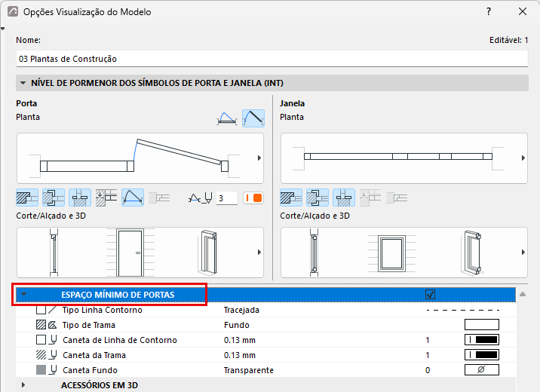540x392 pixels.
Task: Toggle the Janela frame detail icon
Action: click(x=318, y=198)
